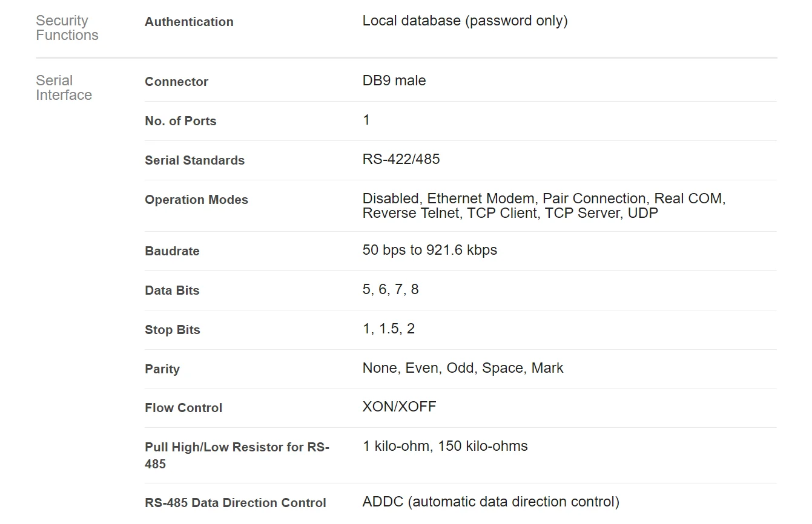Click the Operation Modes label
The height and width of the screenshot is (524, 812).
[196, 200]
